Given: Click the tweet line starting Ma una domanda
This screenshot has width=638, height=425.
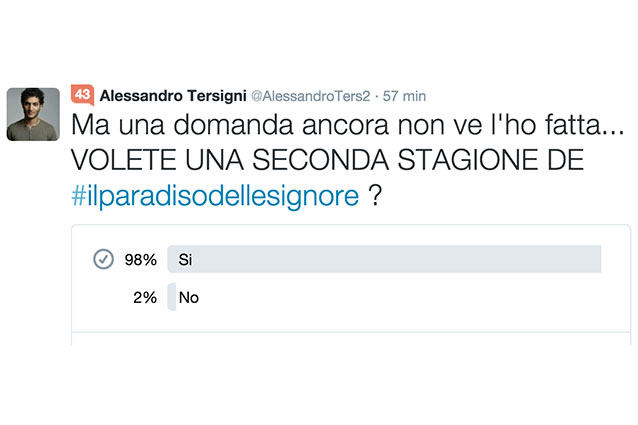Looking at the screenshot, I should (347, 125).
